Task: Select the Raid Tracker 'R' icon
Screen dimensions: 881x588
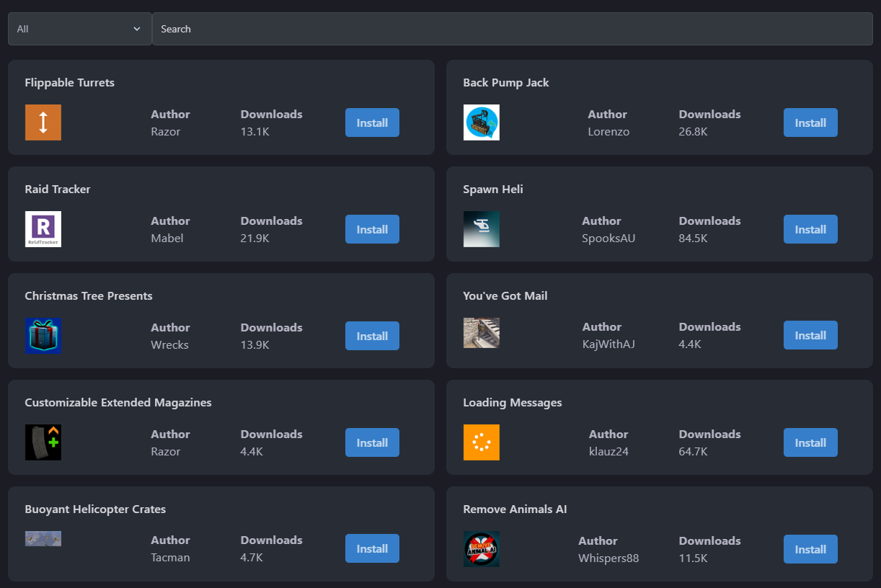Action: [43, 229]
